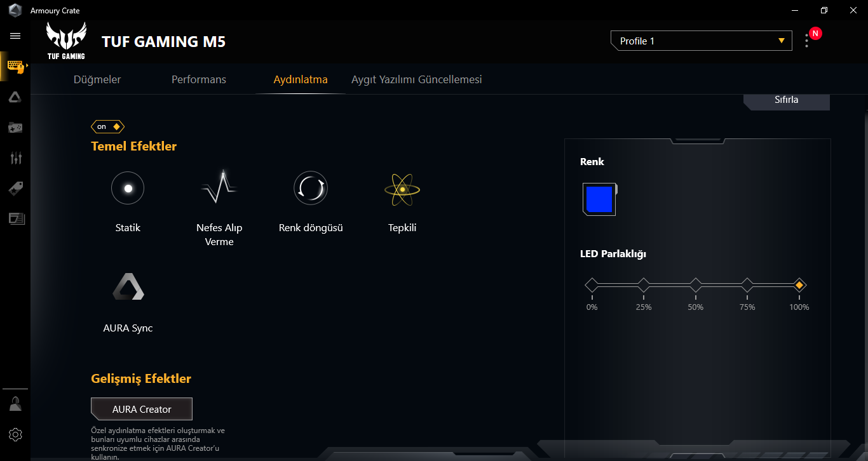Click the Tepkili effect label
Image resolution: width=868 pixels, height=461 pixels.
(x=402, y=227)
